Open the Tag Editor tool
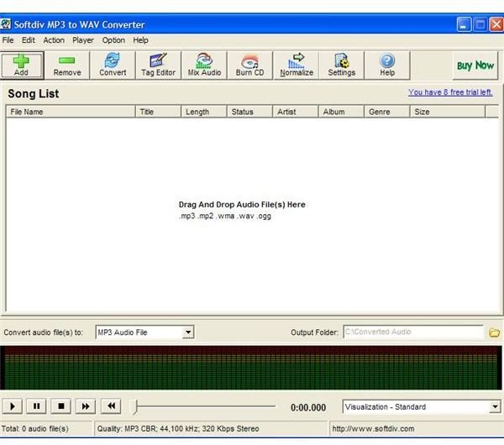Viewport: 504px width, 445px height. (158, 65)
